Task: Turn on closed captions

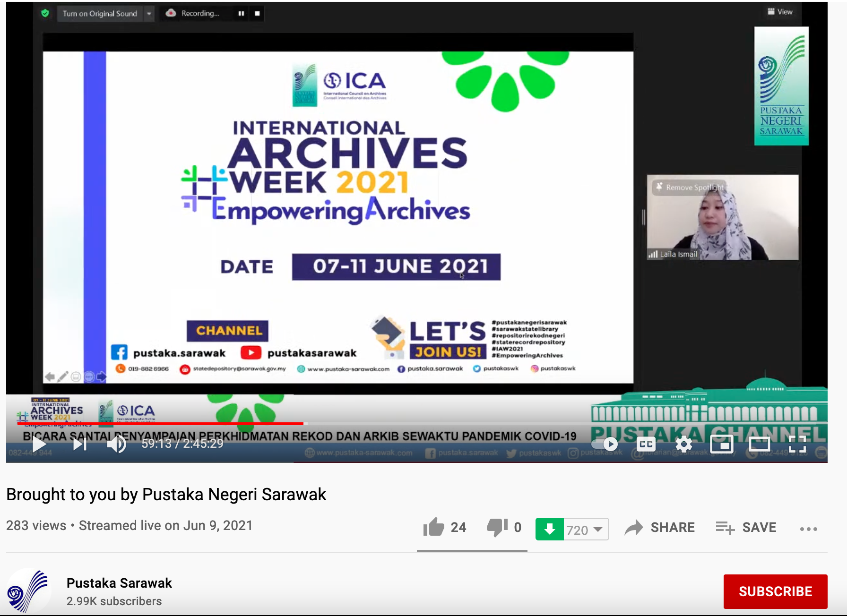Action: (646, 444)
